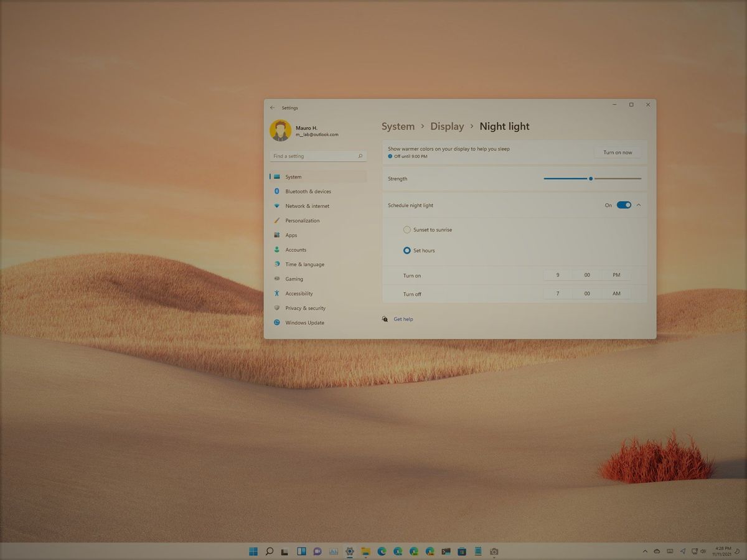Open the Turn on minutes picker

pyautogui.click(x=587, y=275)
